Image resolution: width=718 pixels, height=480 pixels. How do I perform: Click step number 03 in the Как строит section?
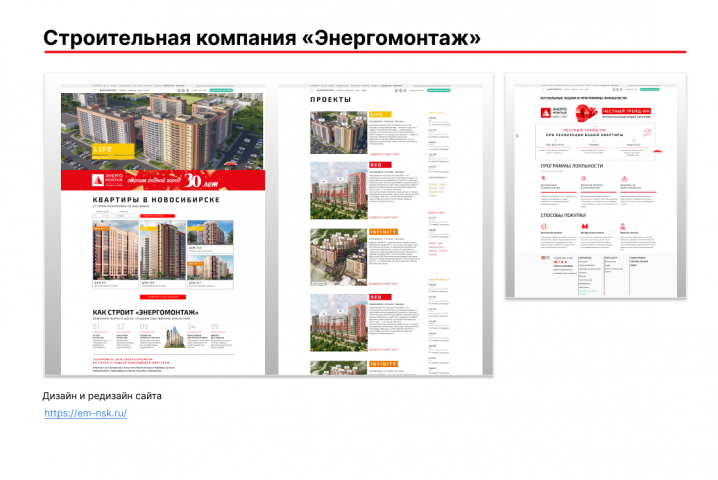[144, 327]
